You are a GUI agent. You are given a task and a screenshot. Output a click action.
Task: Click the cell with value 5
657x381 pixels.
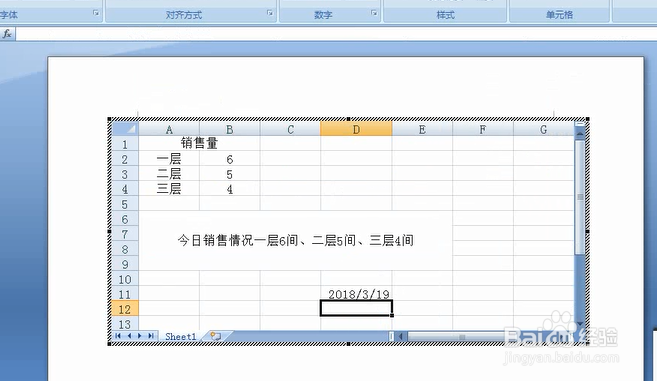[x=230, y=174]
